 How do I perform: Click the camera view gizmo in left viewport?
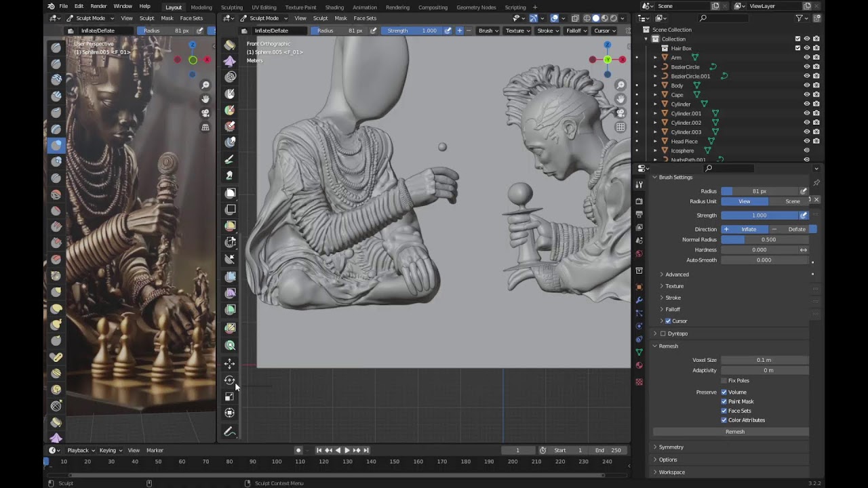pos(205,113)
